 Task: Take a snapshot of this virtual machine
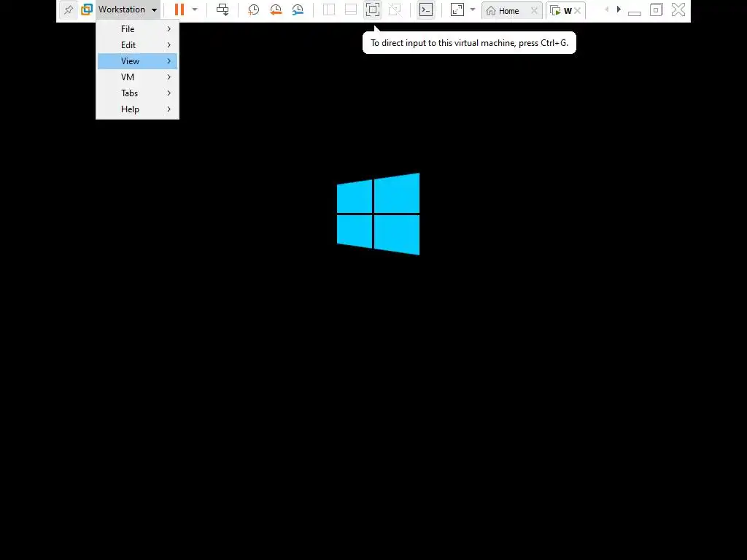point(253,9)
